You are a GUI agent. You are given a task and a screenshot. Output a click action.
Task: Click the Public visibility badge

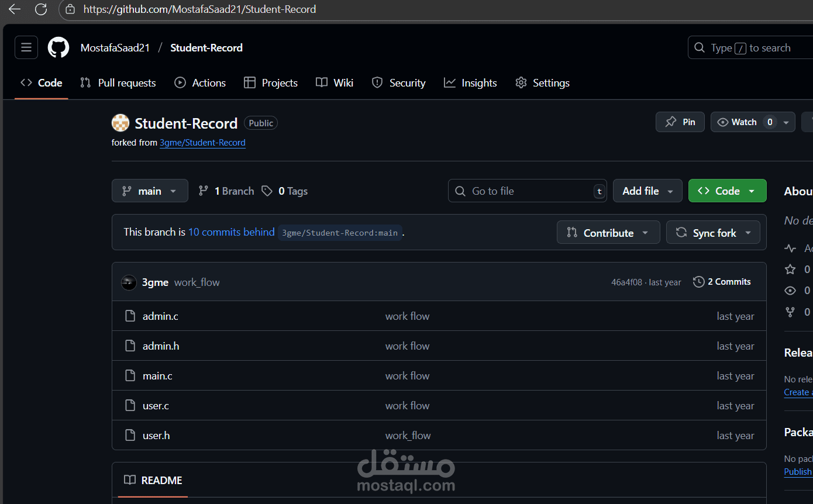[261, 123]
